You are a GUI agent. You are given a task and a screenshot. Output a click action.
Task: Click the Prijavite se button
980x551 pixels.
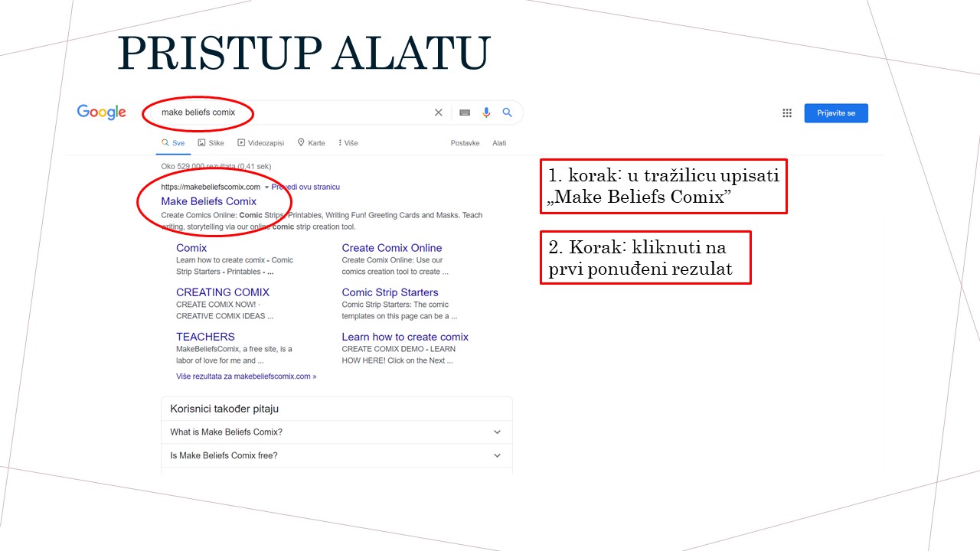[836, 113]
